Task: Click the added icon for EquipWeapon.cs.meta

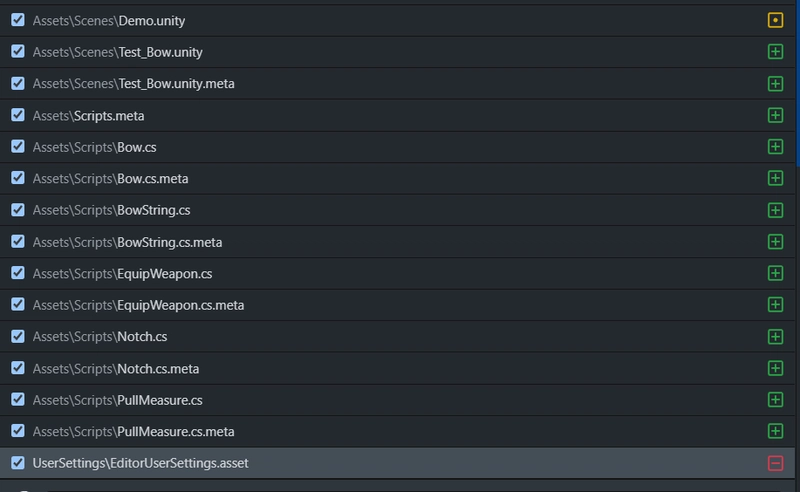Action: 775,305
